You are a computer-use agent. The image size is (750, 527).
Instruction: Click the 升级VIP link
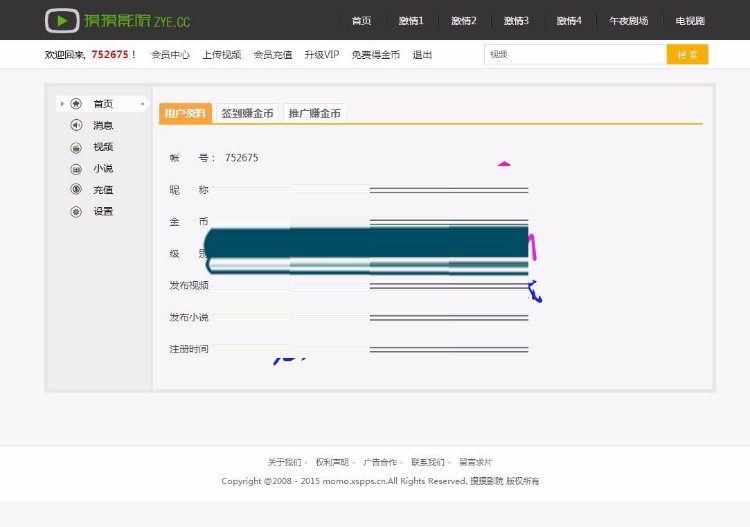pyautogui.click(x=322, y=55)
